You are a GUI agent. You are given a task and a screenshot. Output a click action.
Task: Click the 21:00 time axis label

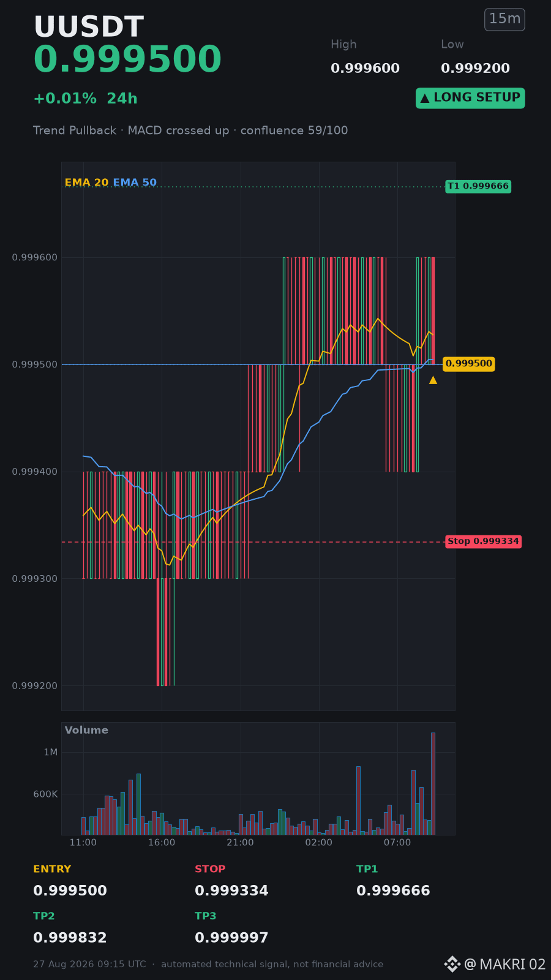tap(240, 843)
